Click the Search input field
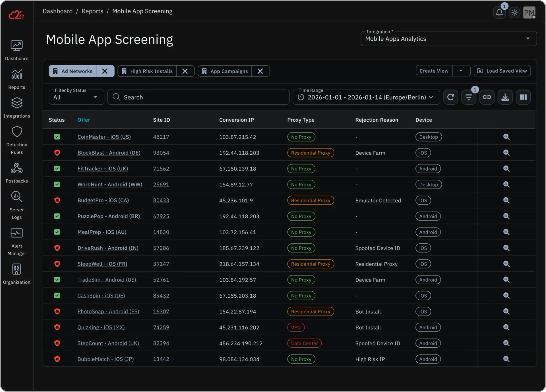Screen dimensions: 546x392 [199, 97]
